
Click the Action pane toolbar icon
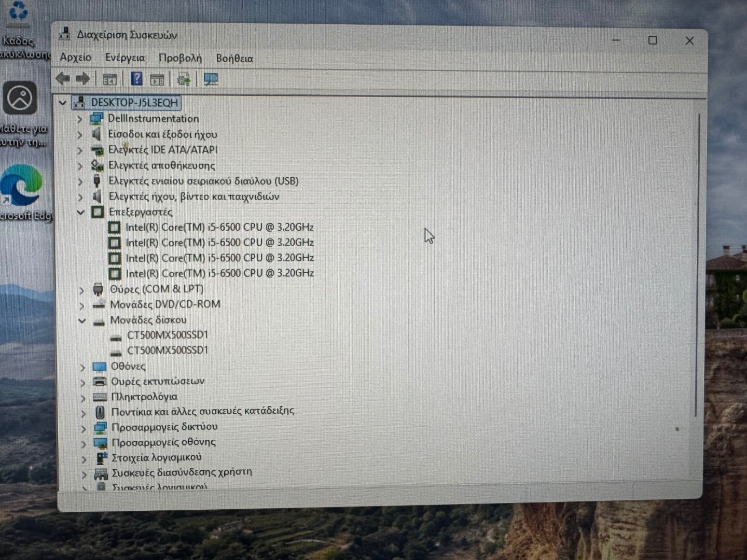pos(157,79)
